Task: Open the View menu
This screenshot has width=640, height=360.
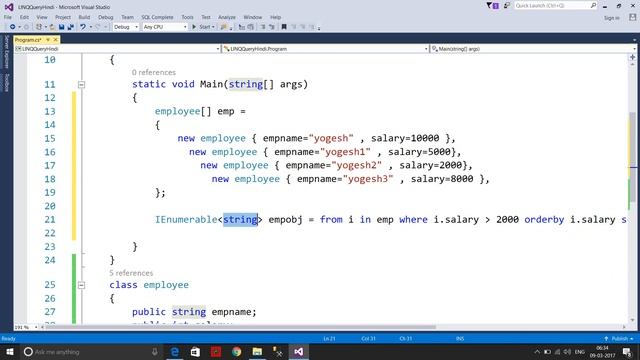Action: (42, 17)
